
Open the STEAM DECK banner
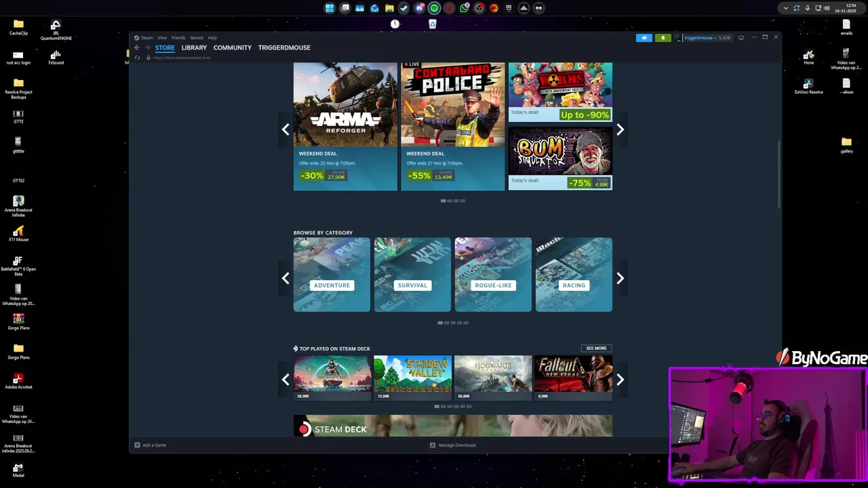pyautogui.click(x=453, y=426)
